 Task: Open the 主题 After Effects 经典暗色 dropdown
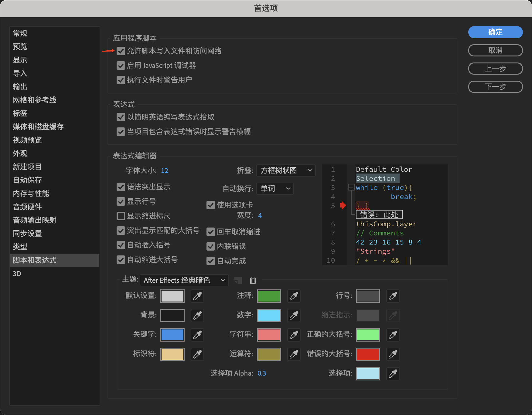[184, 280]
